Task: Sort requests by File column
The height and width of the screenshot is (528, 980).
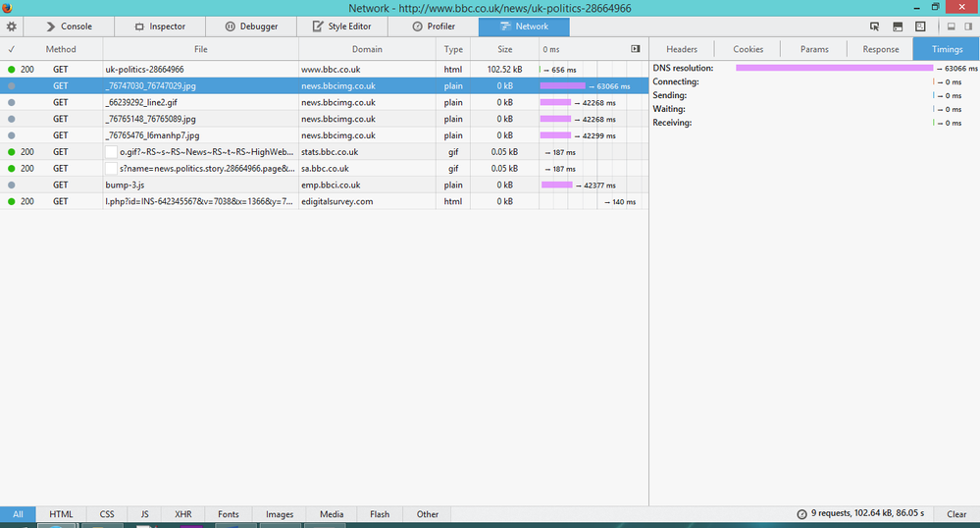Action: (201, 49)
